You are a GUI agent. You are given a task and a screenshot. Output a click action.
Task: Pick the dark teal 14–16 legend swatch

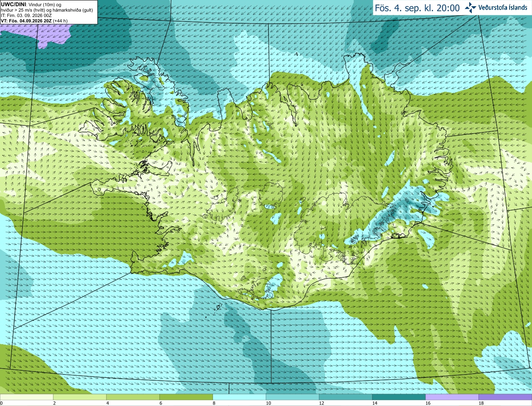399,397
